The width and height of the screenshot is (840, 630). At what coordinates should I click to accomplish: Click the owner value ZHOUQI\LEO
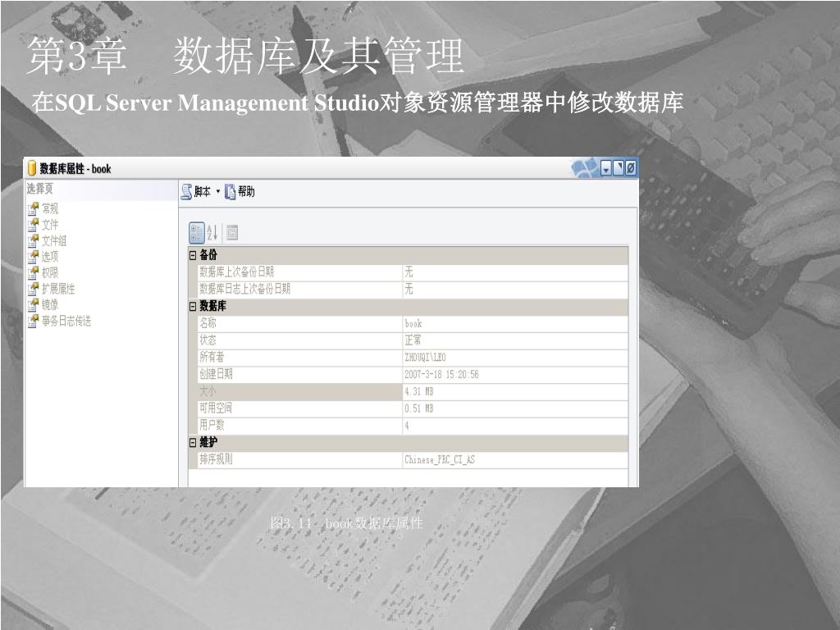pyautogui.click(x=425, y=358)
